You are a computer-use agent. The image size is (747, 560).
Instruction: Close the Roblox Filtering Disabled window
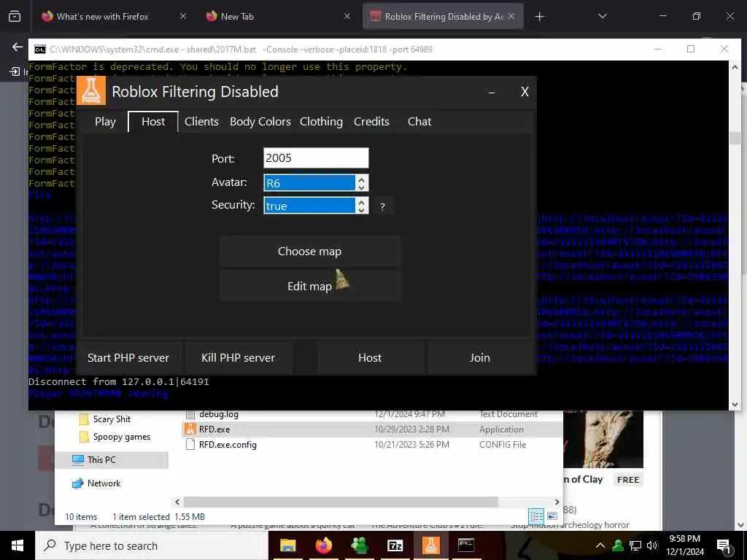(525, 92)
